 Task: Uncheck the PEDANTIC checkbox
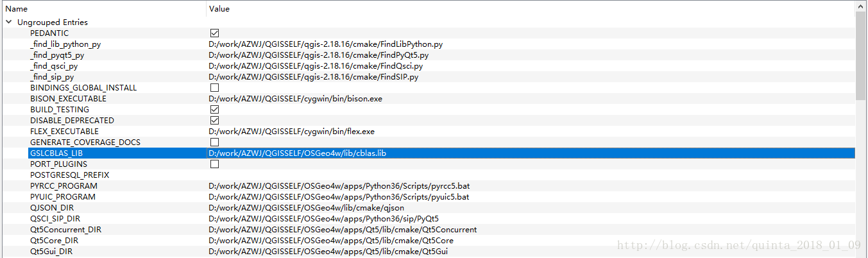coord(214,33)
